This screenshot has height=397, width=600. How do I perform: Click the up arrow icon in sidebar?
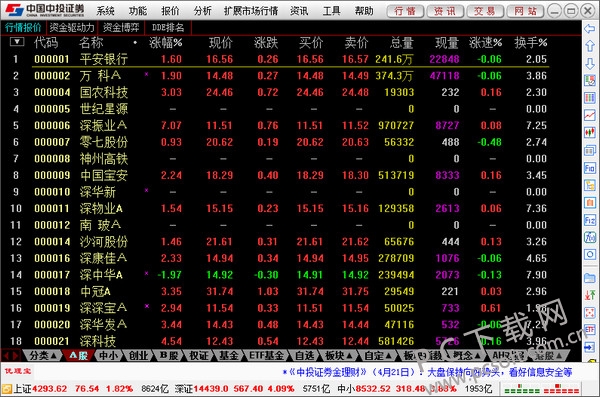click(590, 46)
